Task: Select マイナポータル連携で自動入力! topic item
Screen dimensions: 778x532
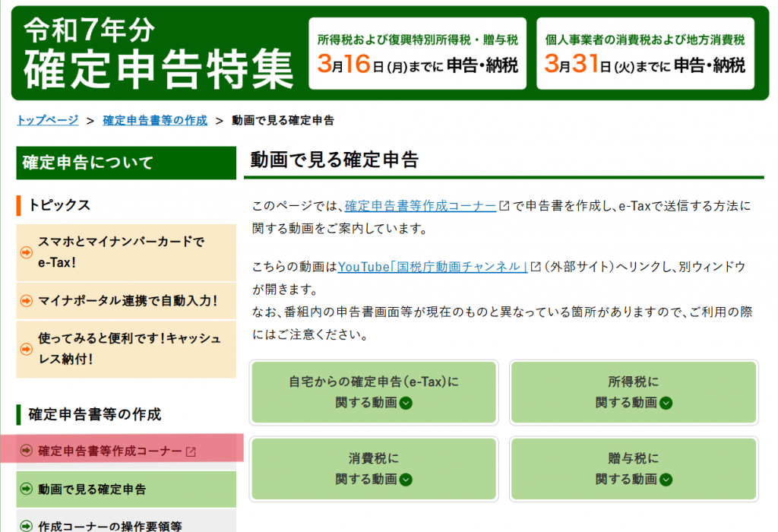Action: pyautogui.click(x=127, y=301)
